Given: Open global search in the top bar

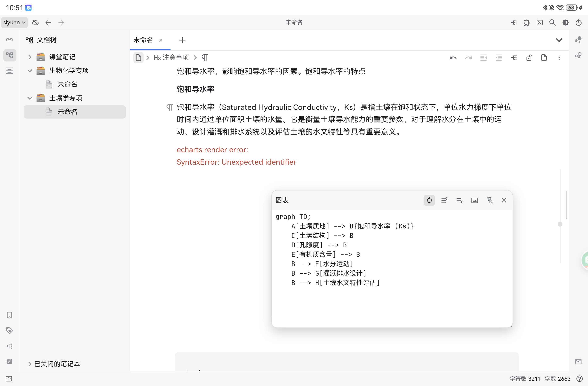Looking at the screenshot, I should tap(553, 22).
